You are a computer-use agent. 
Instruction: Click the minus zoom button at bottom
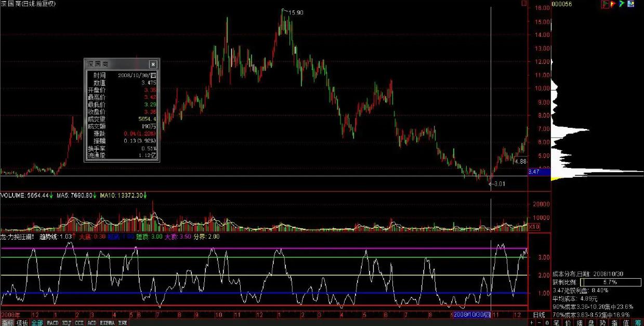tap(540, 323)
